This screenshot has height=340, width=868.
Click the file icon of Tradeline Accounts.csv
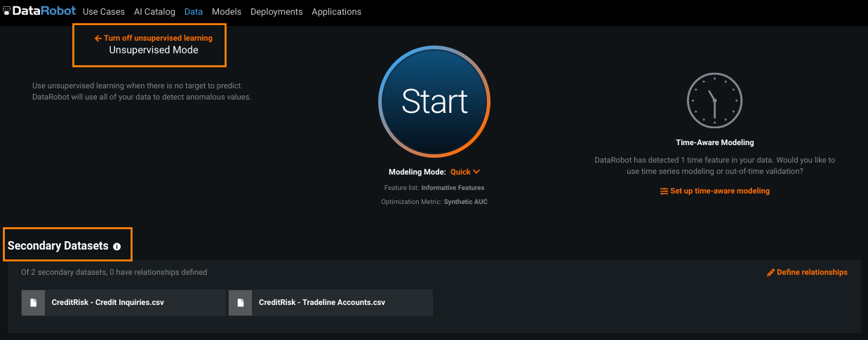click(x=240, y=303)
